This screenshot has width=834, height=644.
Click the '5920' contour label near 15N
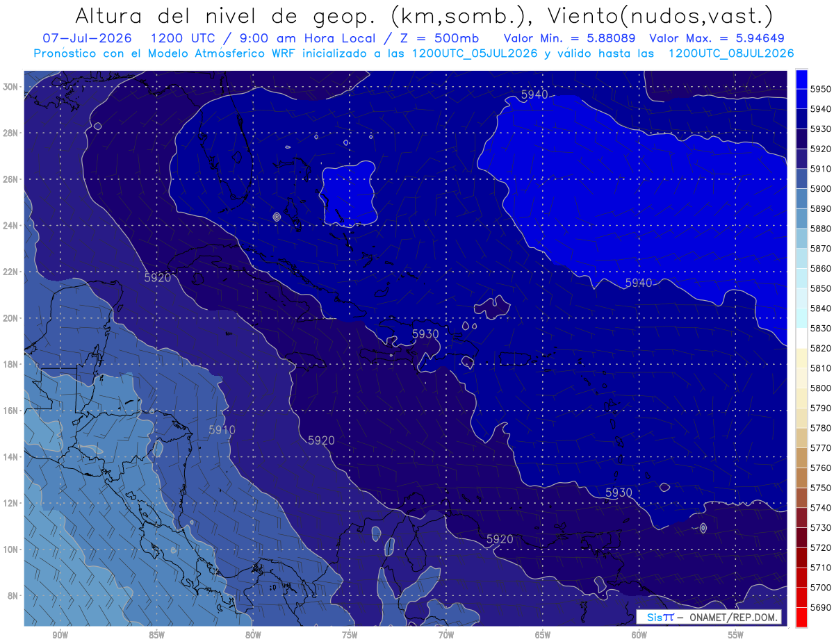(x=321, y=440)
